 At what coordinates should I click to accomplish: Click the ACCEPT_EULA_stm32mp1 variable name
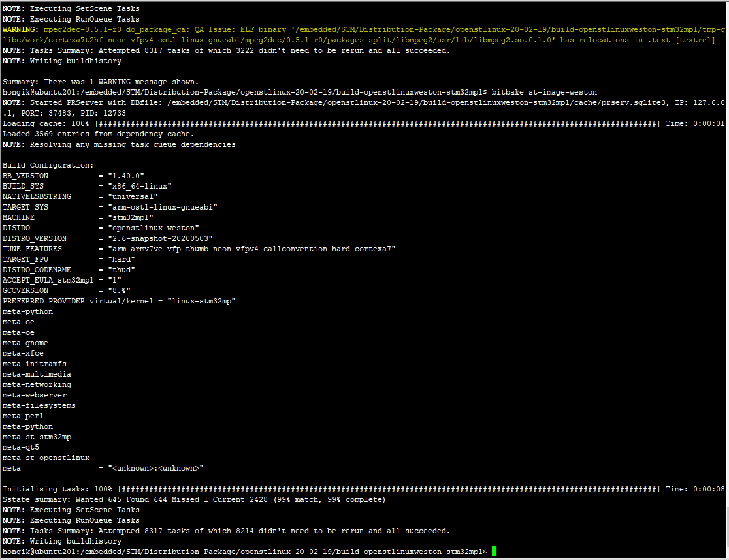[x=48, y=281]
